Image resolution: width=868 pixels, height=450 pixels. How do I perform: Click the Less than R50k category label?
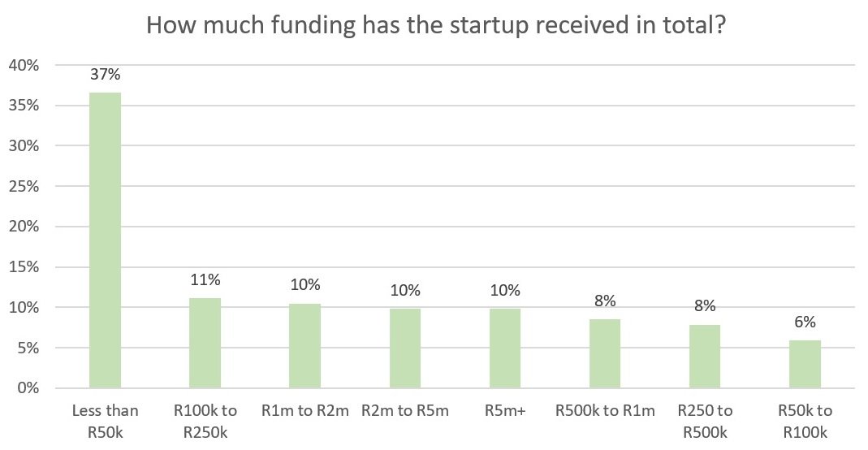click(x=106, y=422)
